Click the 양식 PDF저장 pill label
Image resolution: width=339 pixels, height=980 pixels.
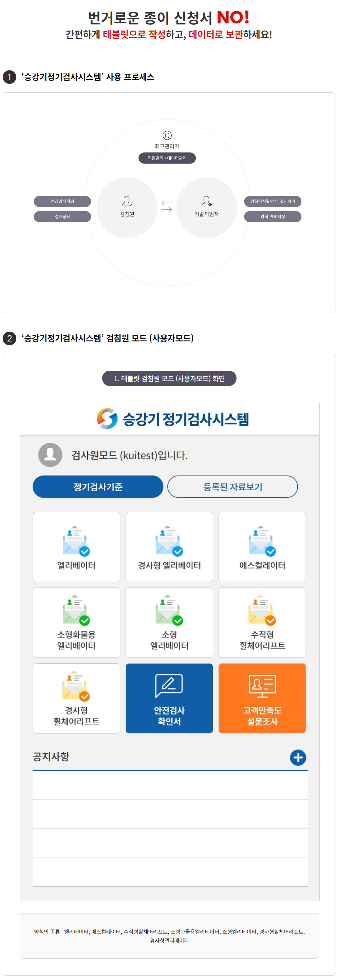[272, 217]
